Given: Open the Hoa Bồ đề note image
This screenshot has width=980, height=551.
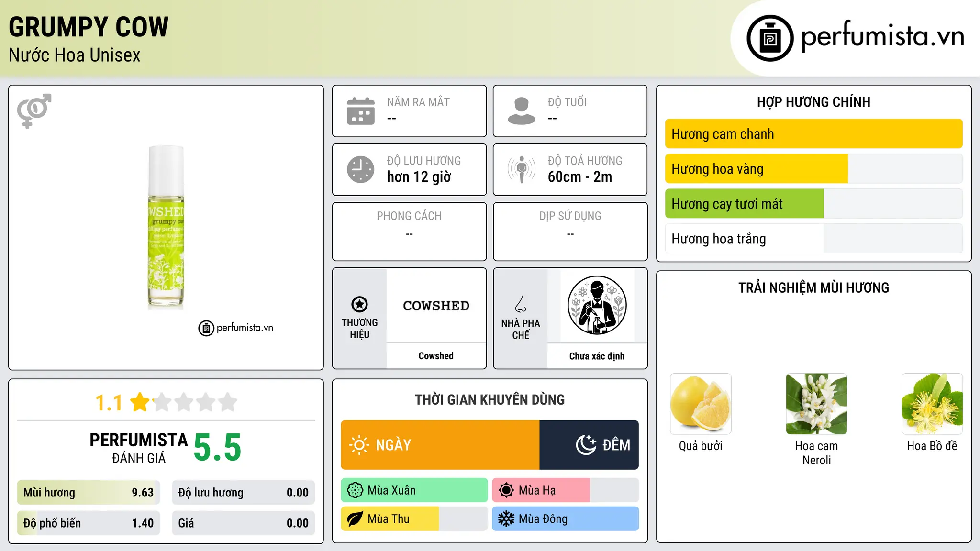Looking at the screenshot, I should 932,404.
